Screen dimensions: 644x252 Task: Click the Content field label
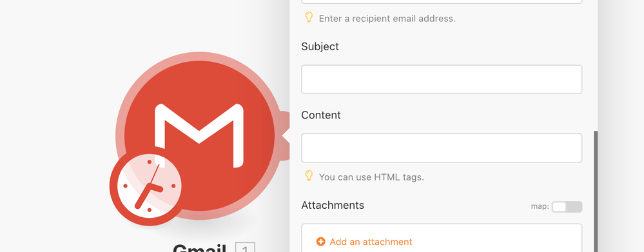[321, 115]
